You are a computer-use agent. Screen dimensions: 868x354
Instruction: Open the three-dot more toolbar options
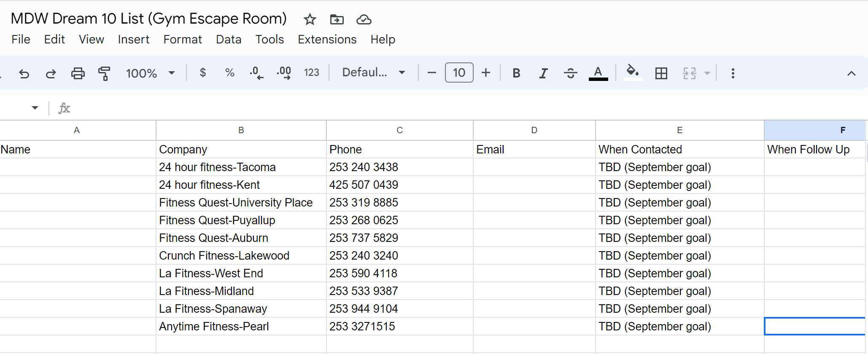(733, 73)
